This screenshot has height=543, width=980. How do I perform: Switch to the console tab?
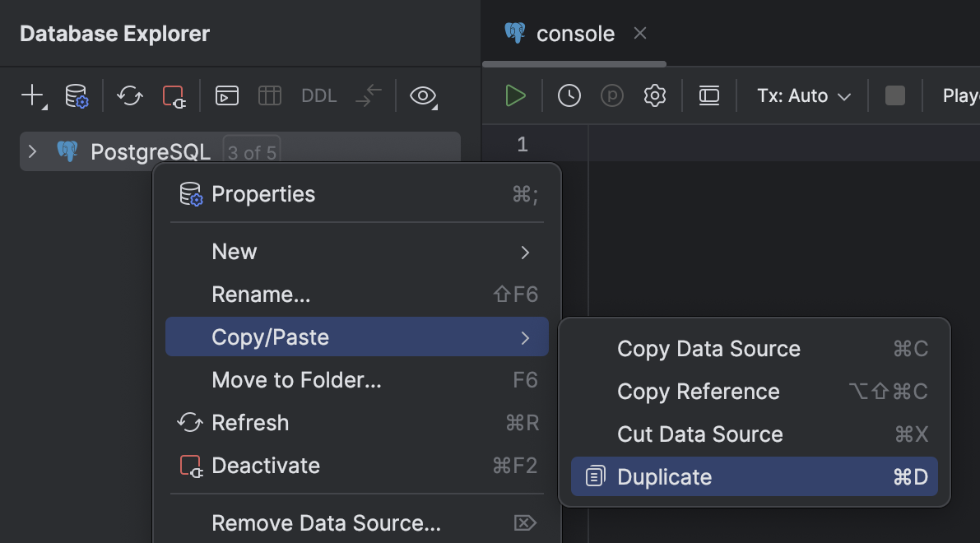coord(575,34)
